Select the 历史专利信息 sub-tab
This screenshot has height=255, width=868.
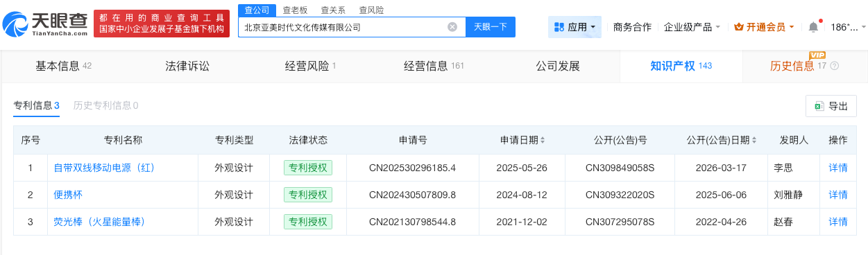(x=105, y=105)
